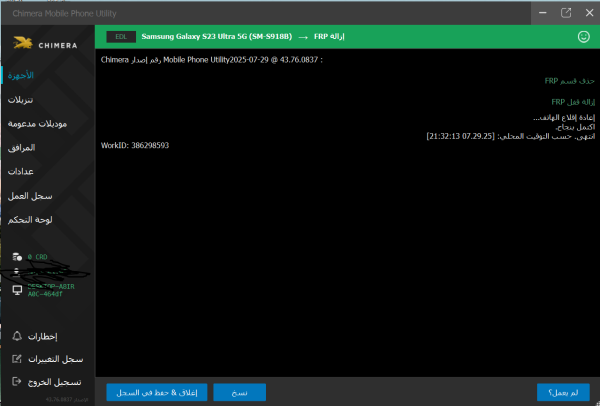This screenshot has height=406, width=600.
Task: Click the حذف قسم FRP log line
Action: 569,81
